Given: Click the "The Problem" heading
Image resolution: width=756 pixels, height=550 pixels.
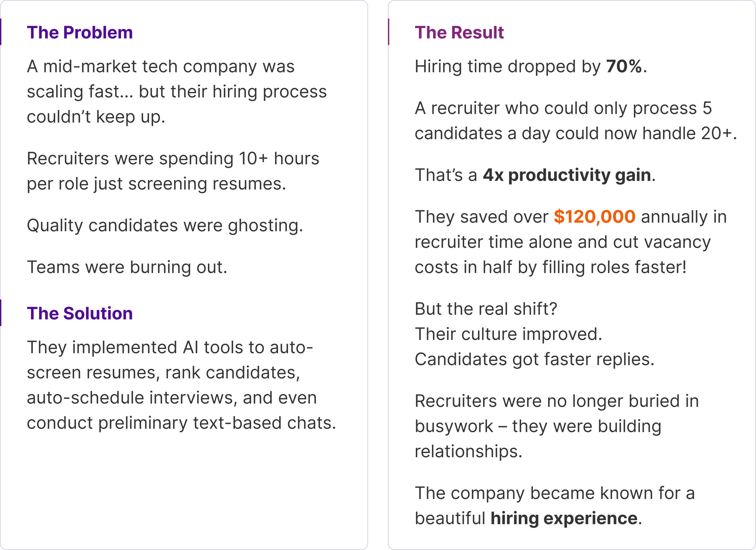Looking at the screenshot, I should (x=80, y=32).
